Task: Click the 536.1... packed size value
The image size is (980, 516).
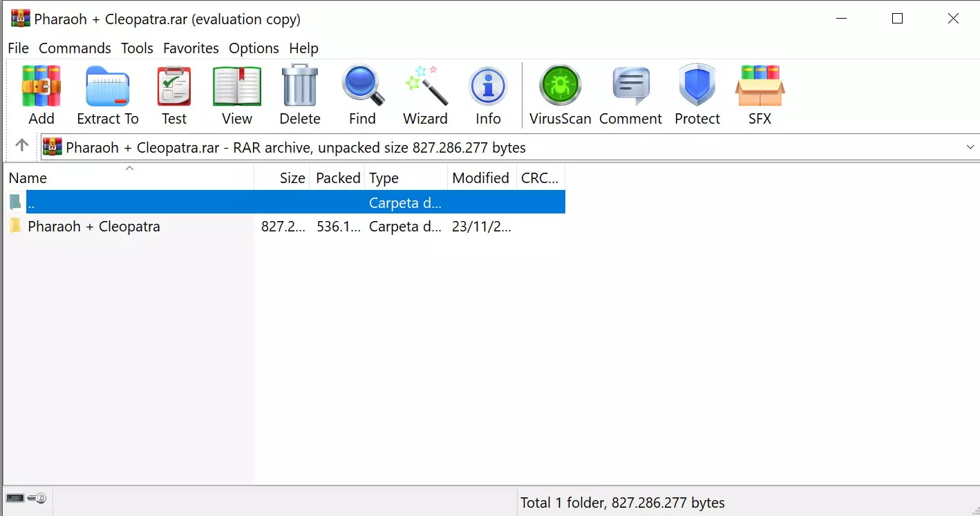Action: [339, 227]
